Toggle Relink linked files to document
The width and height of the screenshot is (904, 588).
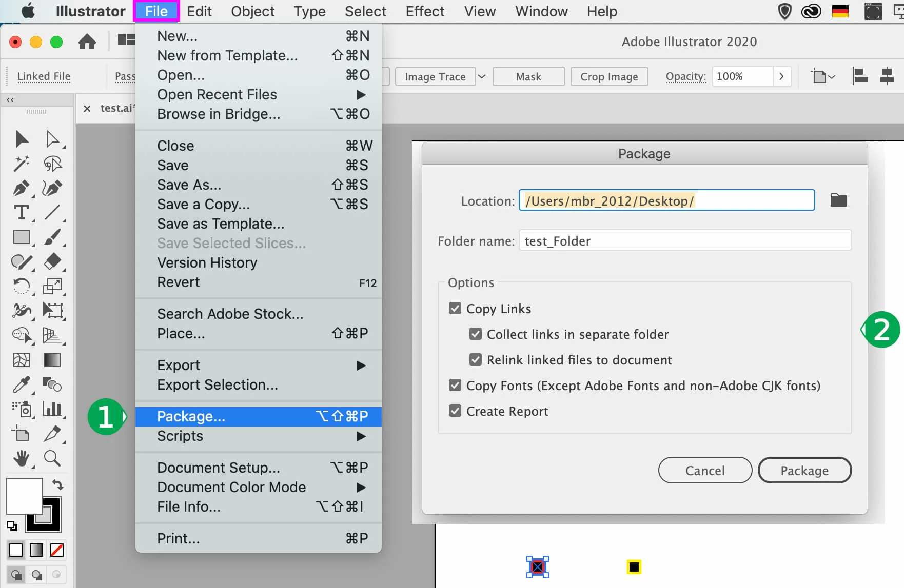tap(476, 360)
